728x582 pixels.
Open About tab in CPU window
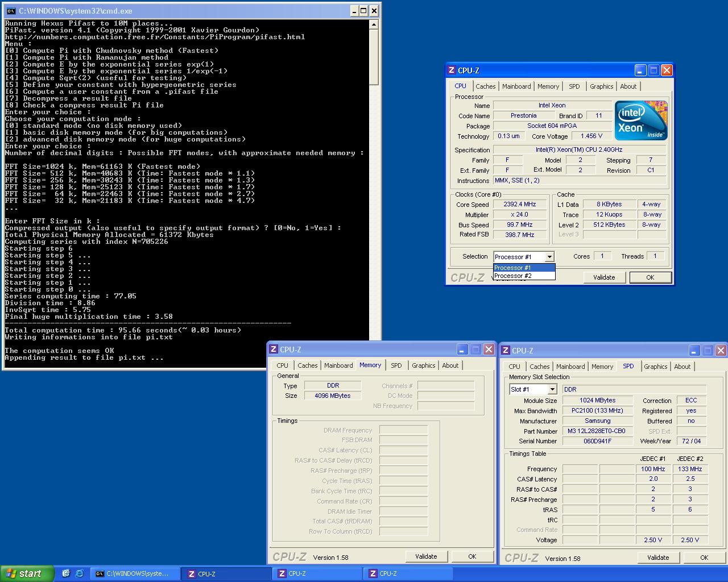pos(628,86)
